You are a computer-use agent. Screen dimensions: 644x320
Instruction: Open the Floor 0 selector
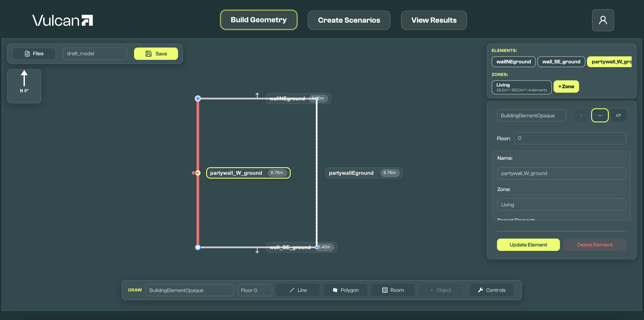point(254,290)
